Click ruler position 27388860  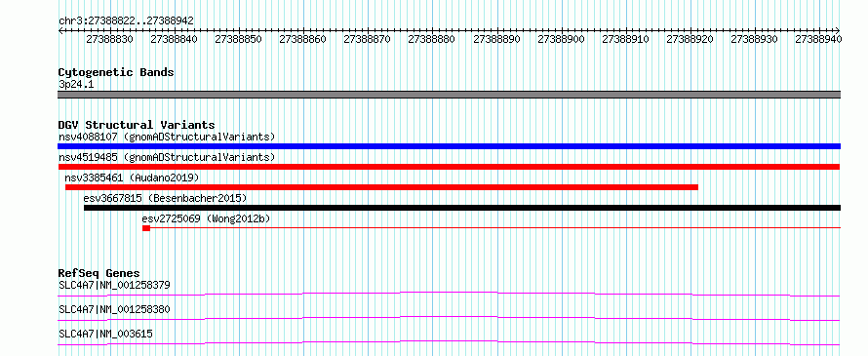click(x=302, y=39)
